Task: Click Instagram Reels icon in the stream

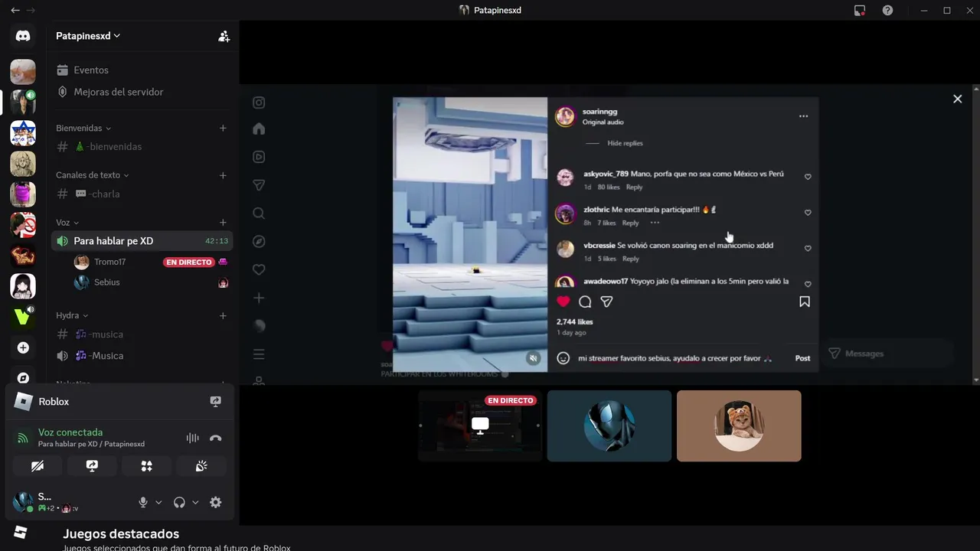Action: tap(259, 157)
